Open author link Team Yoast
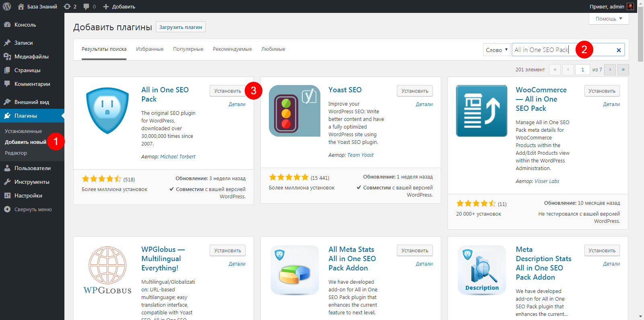Screen dimensions: 644x320 pyautogui.click(x=360, y=155)
